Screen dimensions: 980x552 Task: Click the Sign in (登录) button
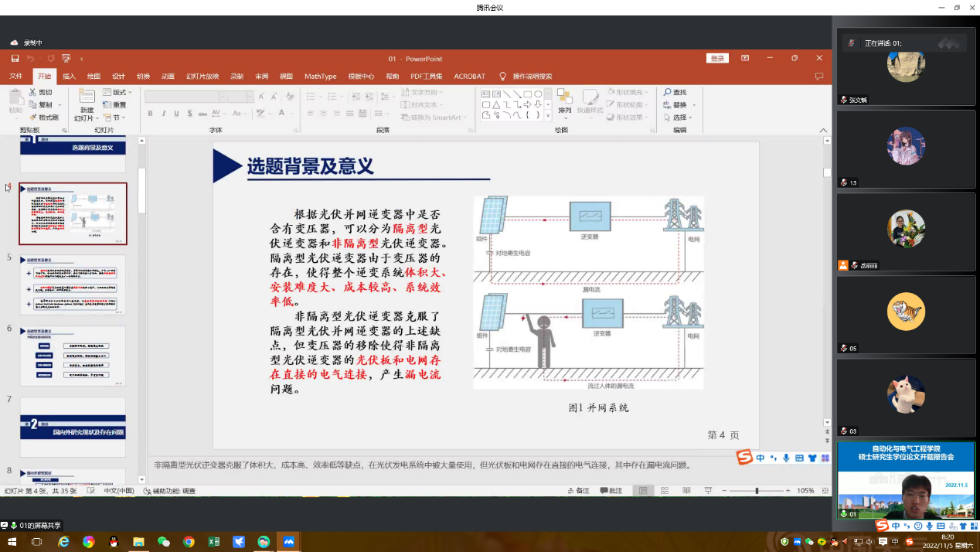tap(717, 59)
